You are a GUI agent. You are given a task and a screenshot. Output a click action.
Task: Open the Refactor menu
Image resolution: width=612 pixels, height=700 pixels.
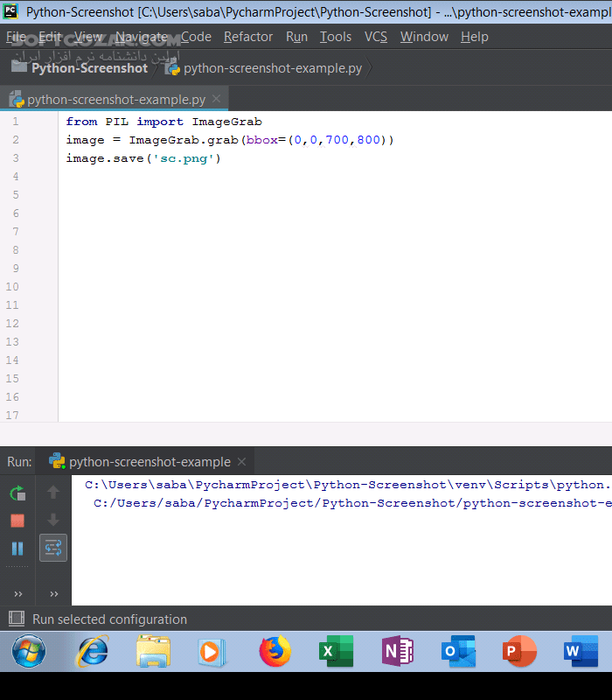pyautogui.click(x=248, y=37)
